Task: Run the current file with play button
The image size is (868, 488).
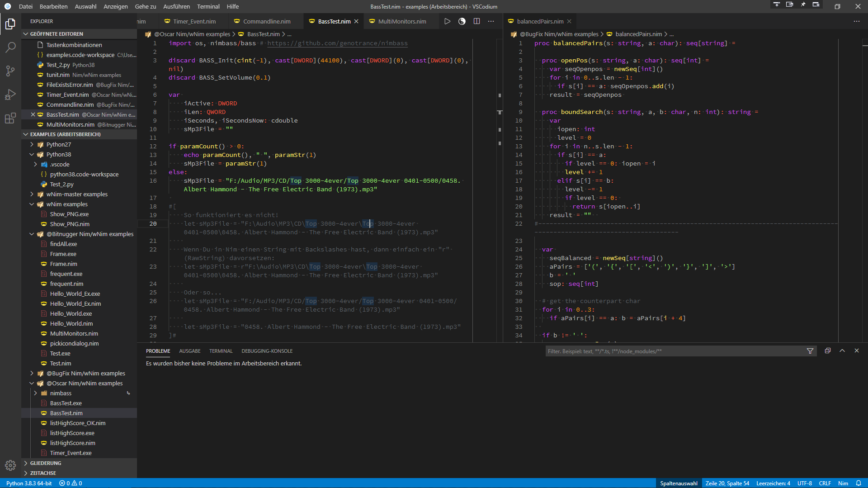Action: pyautogui.click(x=447, y=21)
